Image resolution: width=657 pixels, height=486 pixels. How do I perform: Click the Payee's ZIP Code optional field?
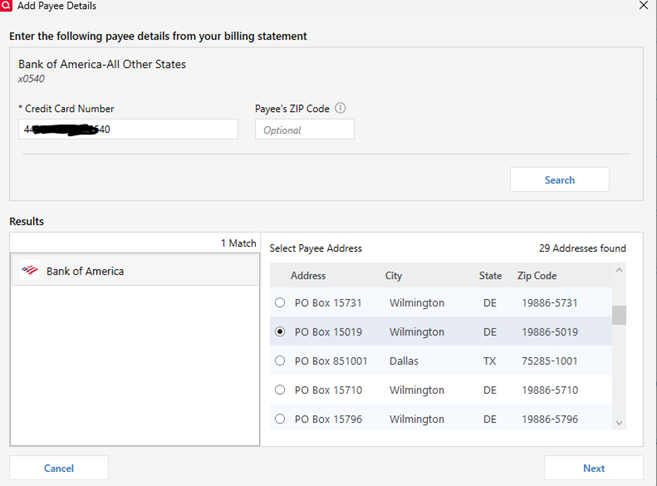click(x=305, y=129)
